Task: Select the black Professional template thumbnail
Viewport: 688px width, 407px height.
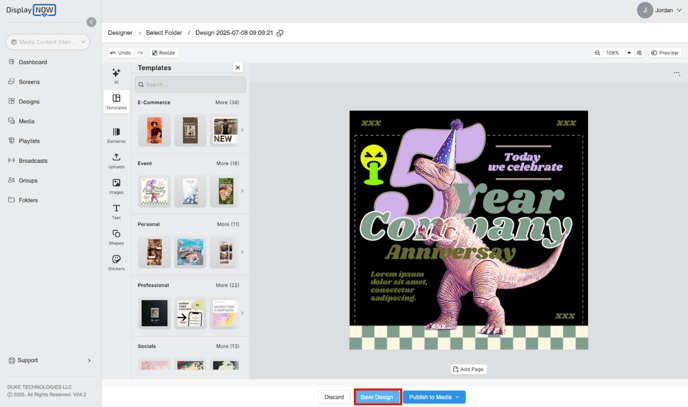Action: pyautogui.click(x=154, y=313)
